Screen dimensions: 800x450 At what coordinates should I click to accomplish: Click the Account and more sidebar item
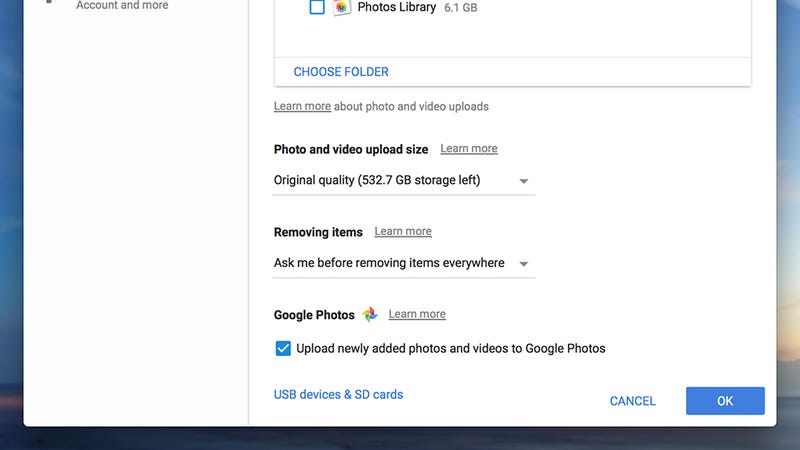(122, 6)
